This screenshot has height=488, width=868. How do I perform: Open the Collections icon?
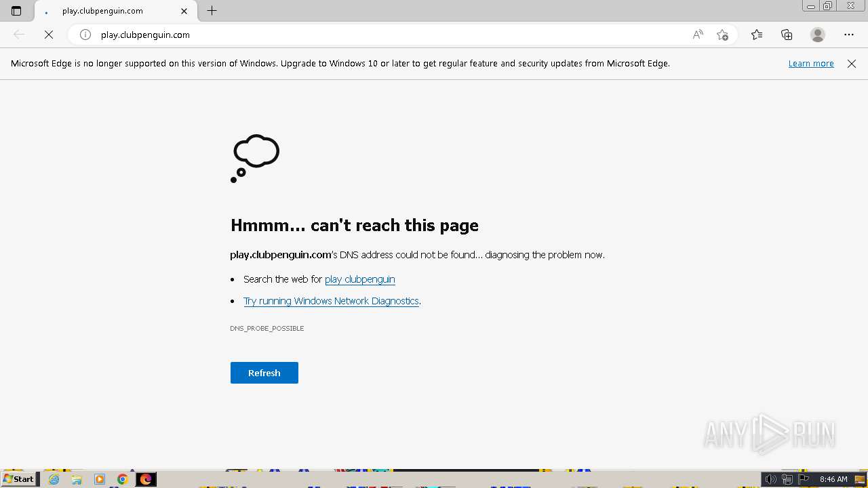point(787,35)
